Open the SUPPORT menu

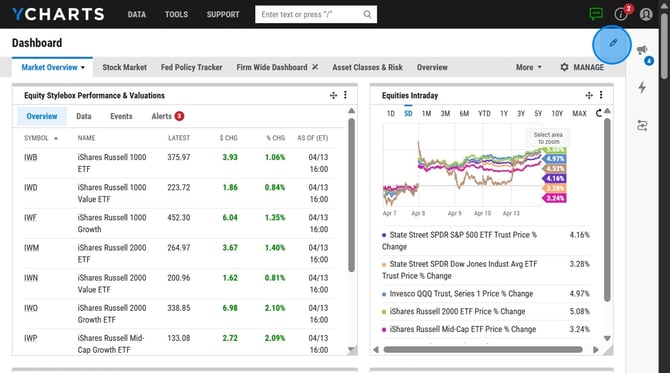[223, 15]
